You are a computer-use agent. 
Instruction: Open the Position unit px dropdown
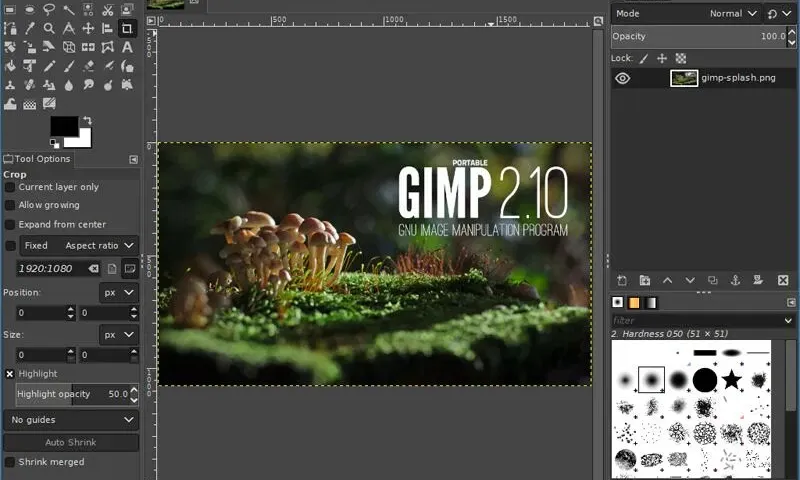tap(118, 293)
